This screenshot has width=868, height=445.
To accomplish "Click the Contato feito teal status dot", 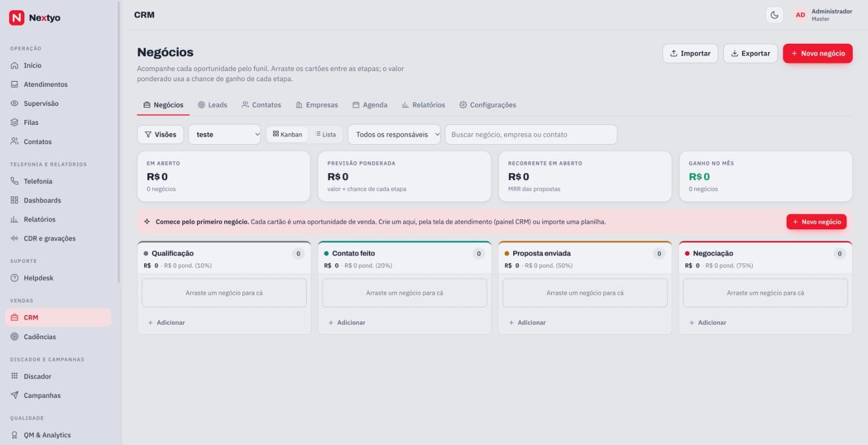I will click(326, 254).
